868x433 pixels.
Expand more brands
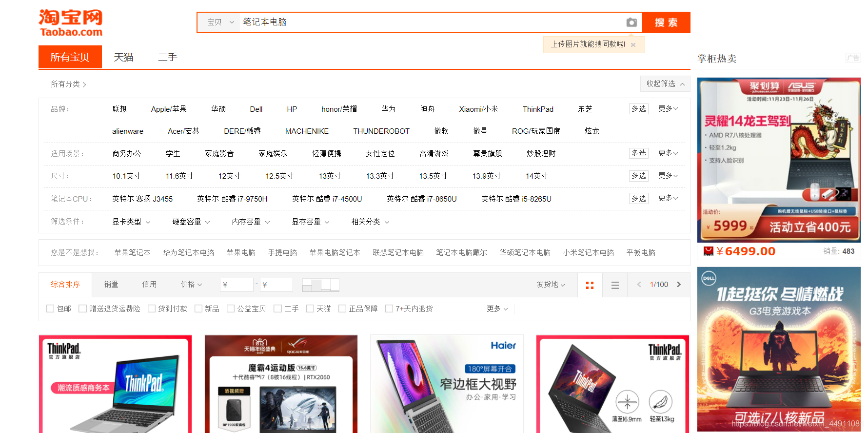pyautogui.click(x=668, y=109)
